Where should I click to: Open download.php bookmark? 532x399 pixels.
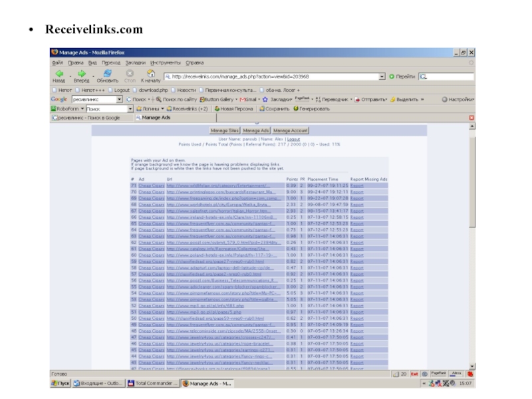151,90
